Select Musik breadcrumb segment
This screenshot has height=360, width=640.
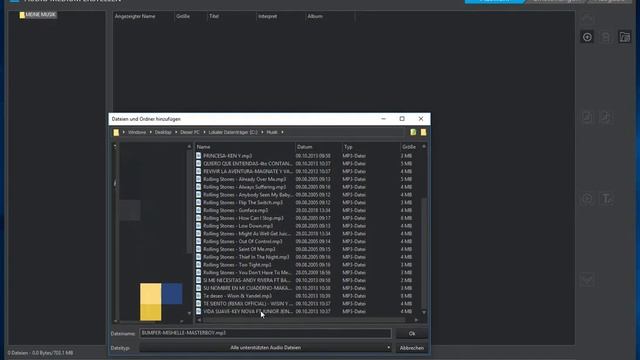tap(272, 132)
